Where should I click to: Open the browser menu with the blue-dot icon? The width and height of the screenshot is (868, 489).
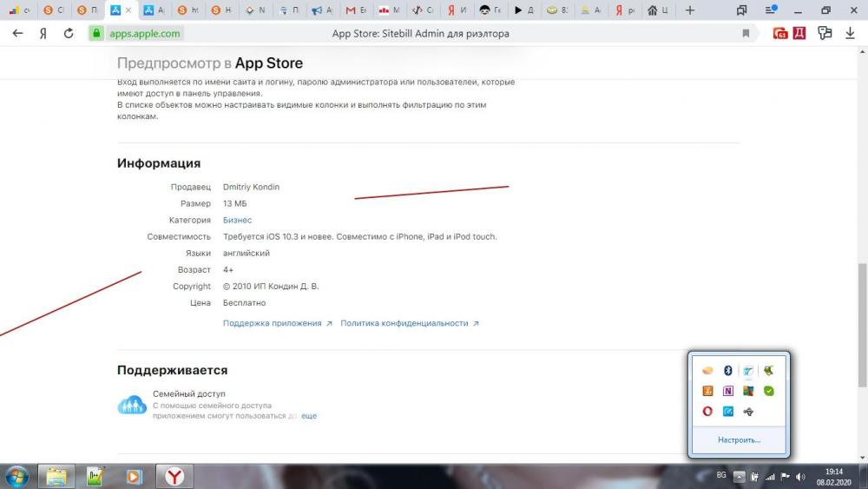pos(771,10)
